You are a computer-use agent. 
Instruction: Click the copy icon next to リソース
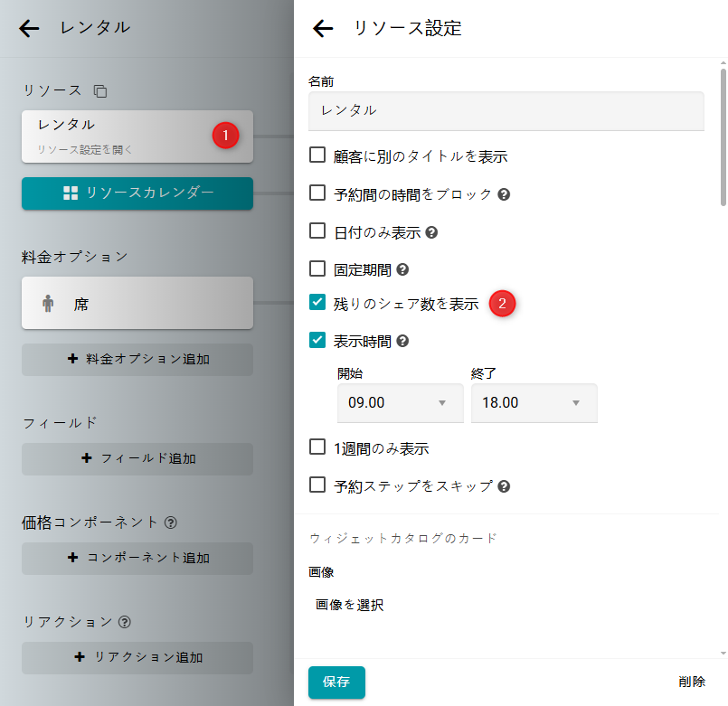pyautogui.click(x=100, y=91)
